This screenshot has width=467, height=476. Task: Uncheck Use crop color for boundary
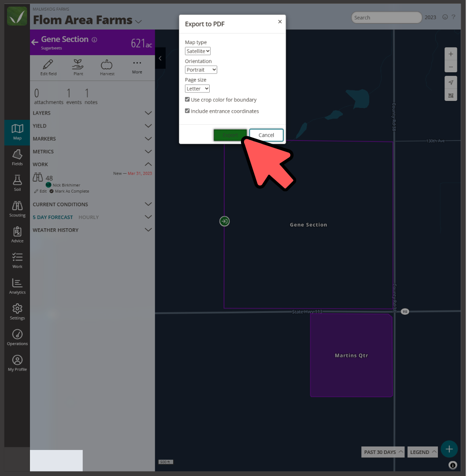[x=187, y=100]
